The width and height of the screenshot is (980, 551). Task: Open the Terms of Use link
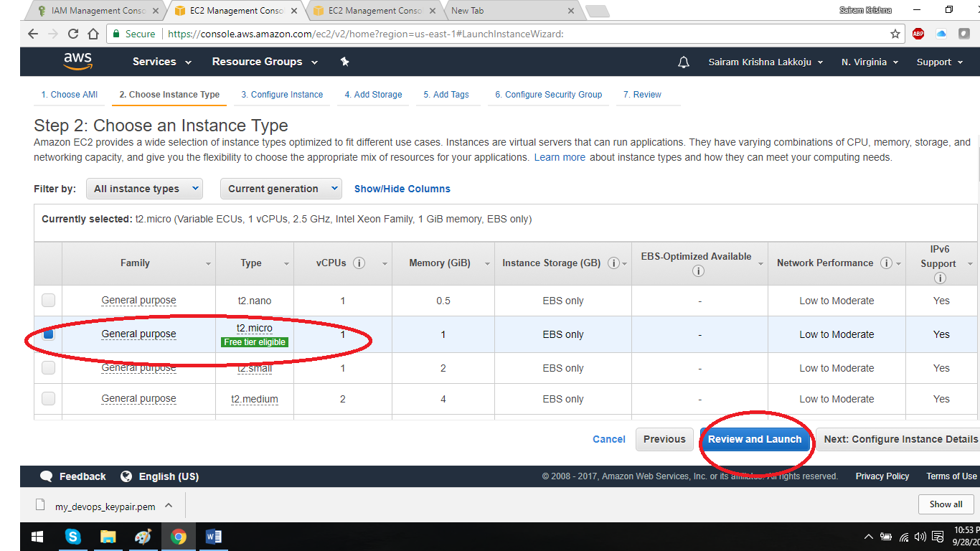(951, 476)
